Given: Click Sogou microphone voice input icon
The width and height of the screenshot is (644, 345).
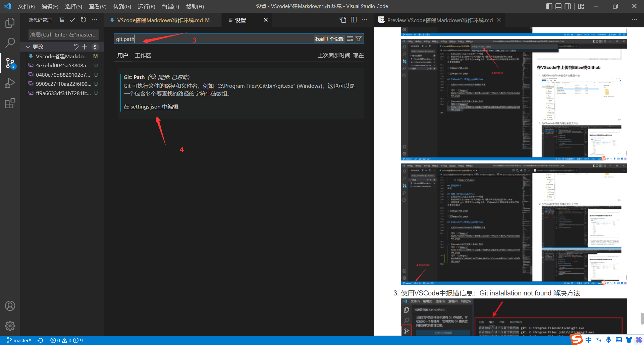Looking at the screenshot, I should tap(608, 340).
